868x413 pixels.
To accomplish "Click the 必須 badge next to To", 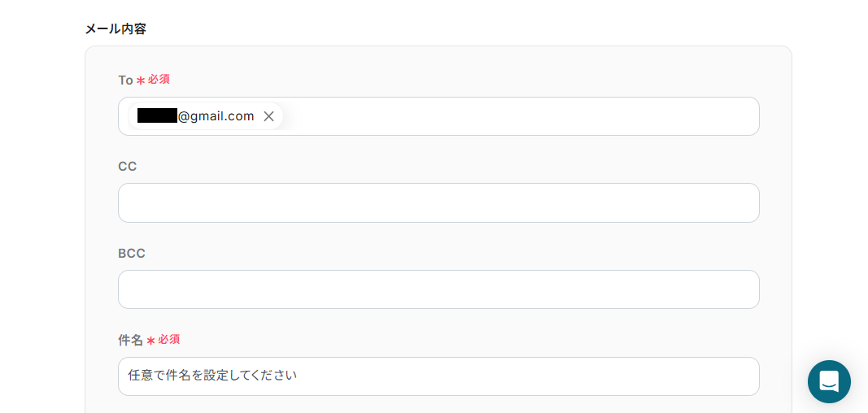I will [159, 80].
